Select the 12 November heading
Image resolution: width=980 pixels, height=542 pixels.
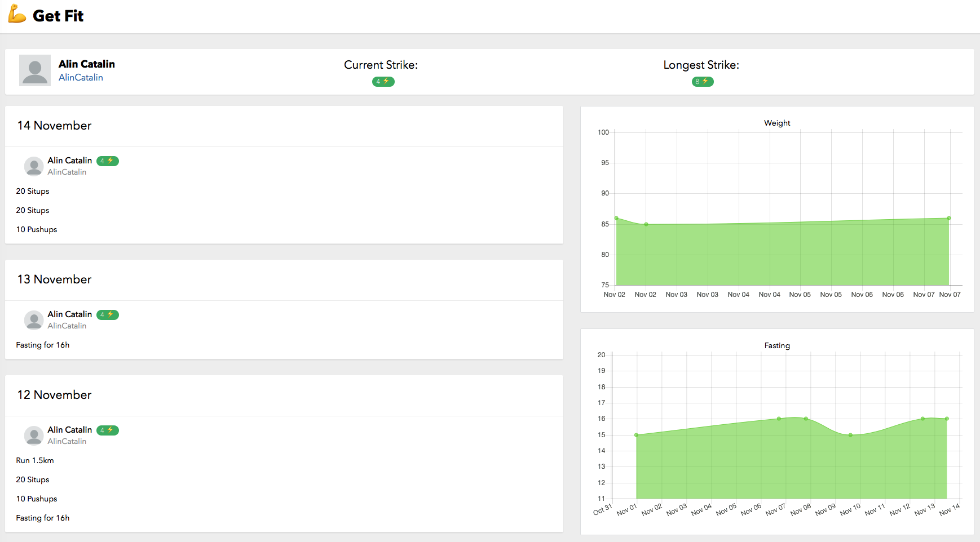(x=54, y=395)
